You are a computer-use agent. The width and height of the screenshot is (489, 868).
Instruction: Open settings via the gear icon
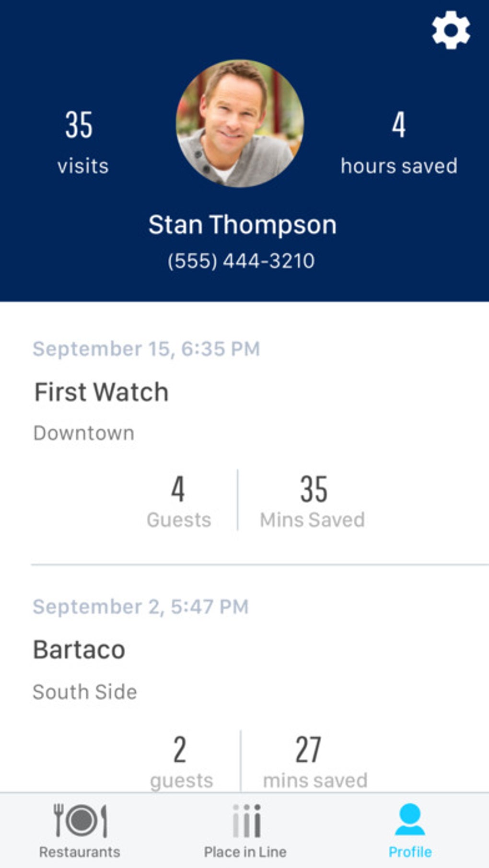tap(451, 31)
